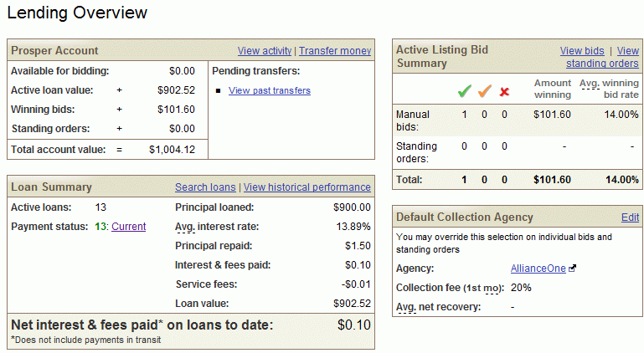Open the View bids link
The image size is (644, 353).
coord(582,51)
